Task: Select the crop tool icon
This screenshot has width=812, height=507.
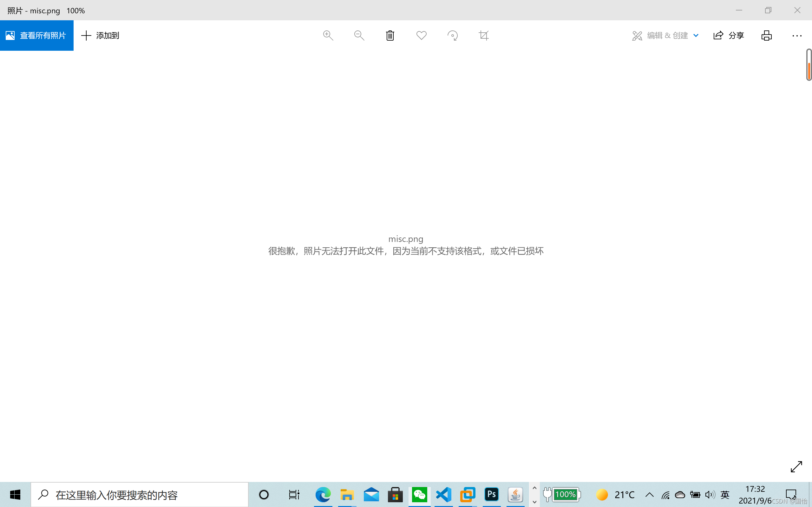Action: pyautogui.click(x=484, y=35)
